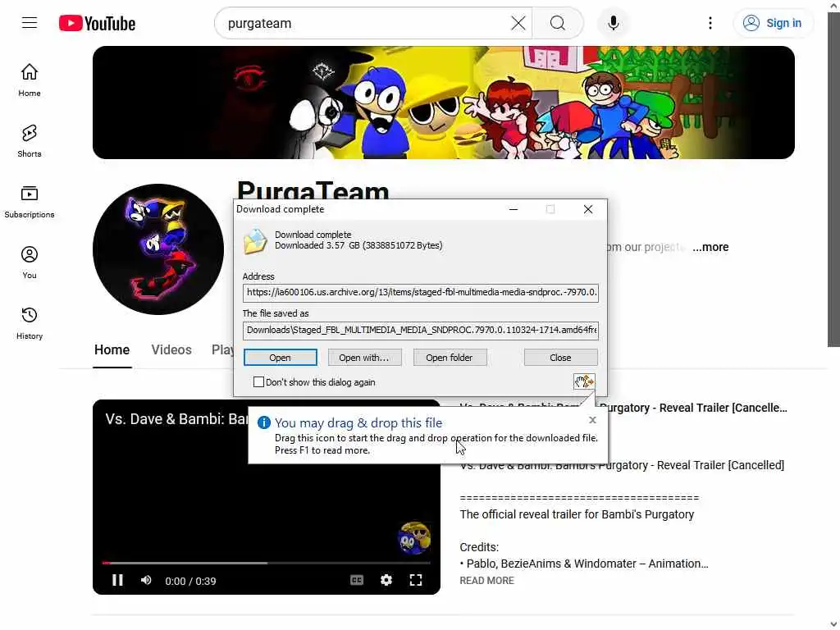Viewport: 840px width, 630px height.
Task: Click Close in the Download complete dialog
Action: tap(560, 358)
